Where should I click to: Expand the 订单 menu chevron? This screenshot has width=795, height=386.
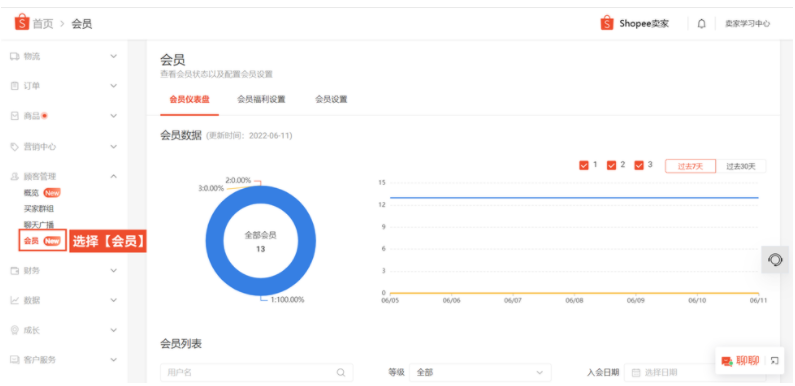tap(114, 86)
